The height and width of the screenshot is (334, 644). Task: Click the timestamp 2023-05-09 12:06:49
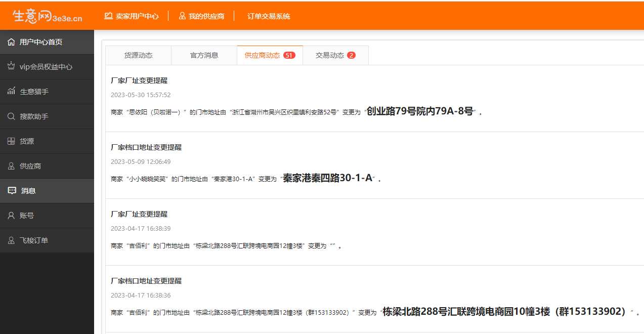[x=141, y=161]
